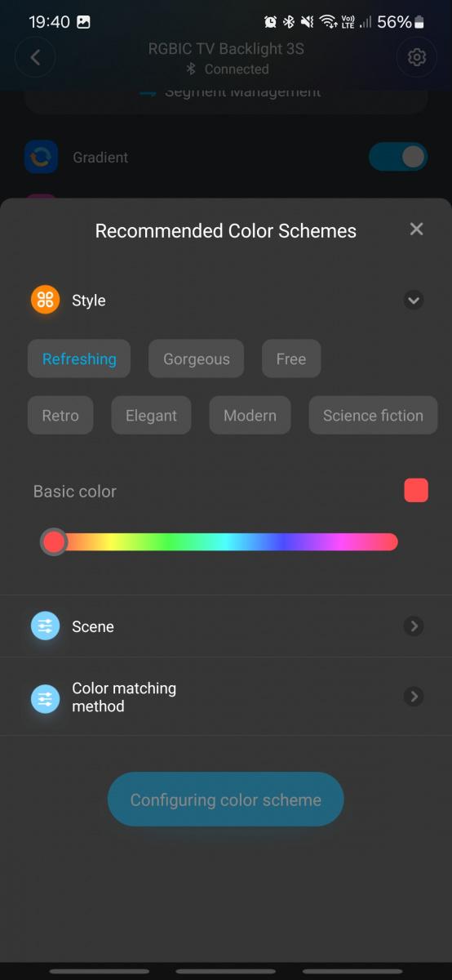Click the red Basic color swatch
452x980 pixels.
[416, 490]
